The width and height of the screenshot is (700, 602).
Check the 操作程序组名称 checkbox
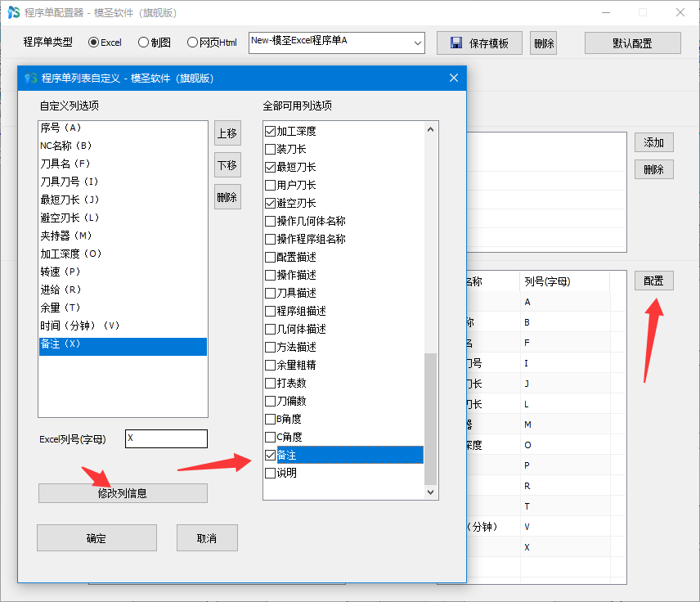[x=270, y=239]
